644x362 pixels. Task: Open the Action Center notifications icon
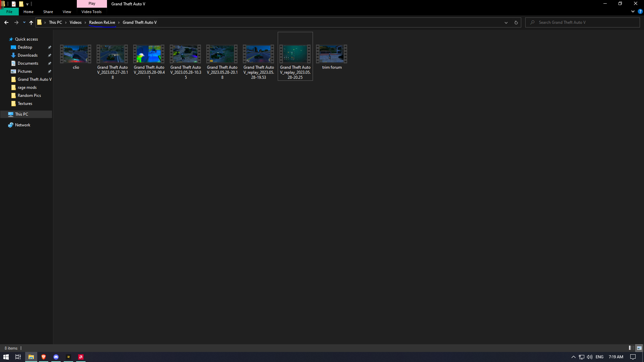(633, 357)
